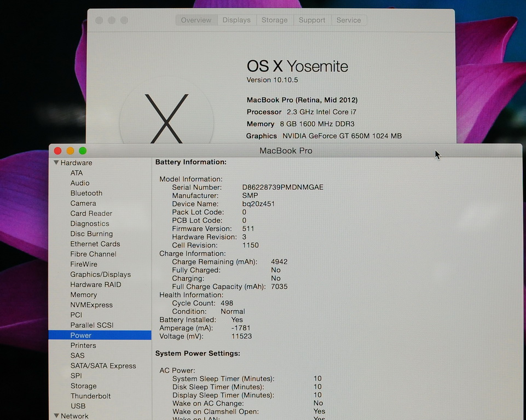Zoom the MacBook Pro window with green button
This screenshot has height=420, width=526.
pos(83,151)
